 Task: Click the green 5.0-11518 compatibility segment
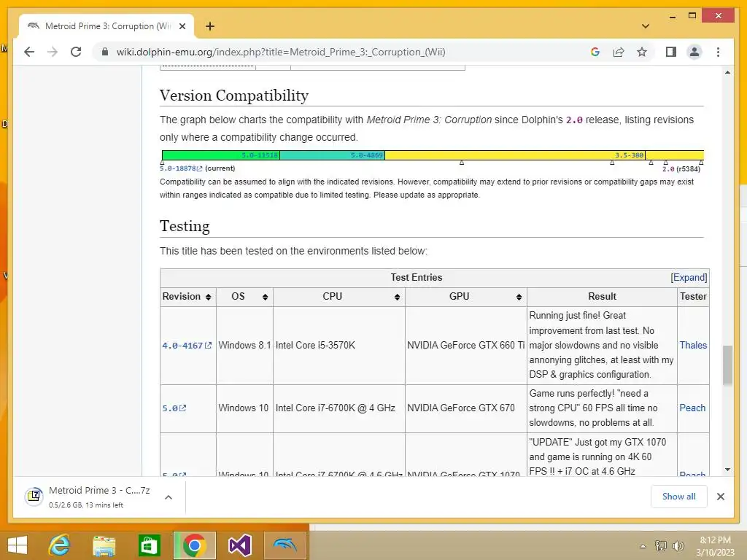tap(221, 155)
